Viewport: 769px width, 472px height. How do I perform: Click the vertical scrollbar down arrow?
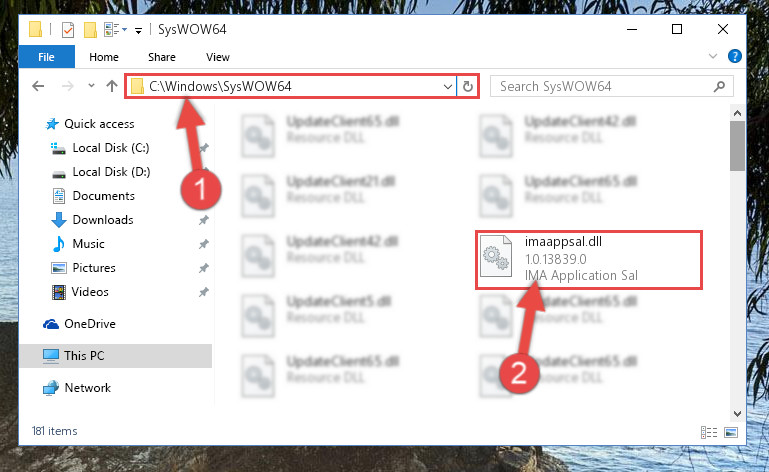coord(737,414)
